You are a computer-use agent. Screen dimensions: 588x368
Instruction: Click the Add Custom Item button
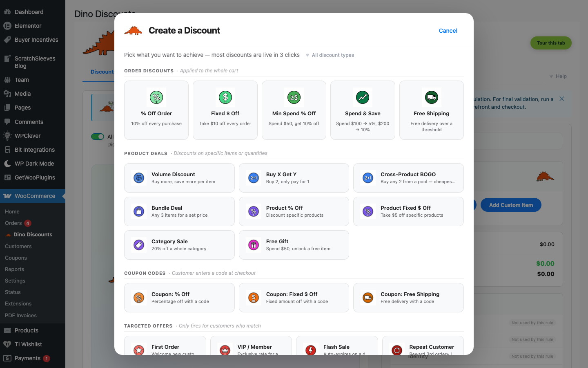click(511, 205)
